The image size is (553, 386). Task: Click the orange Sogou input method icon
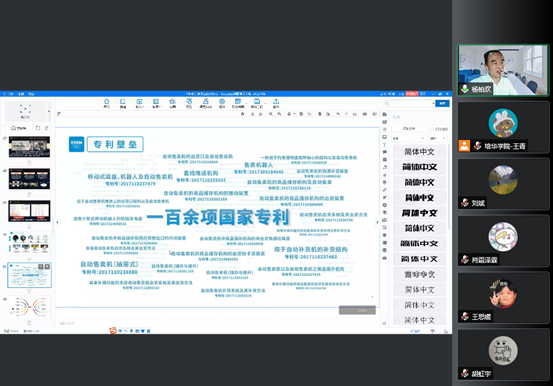[x=113, y=331]
